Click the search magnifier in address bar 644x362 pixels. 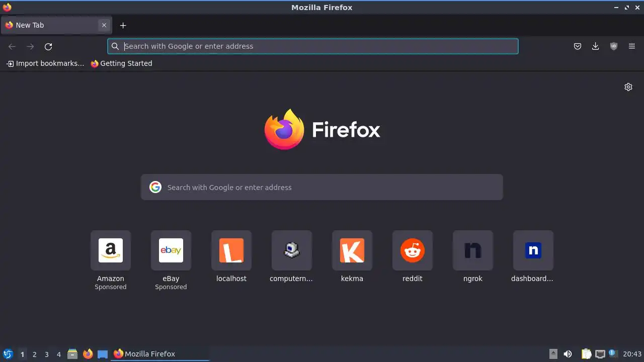(115, 46)
